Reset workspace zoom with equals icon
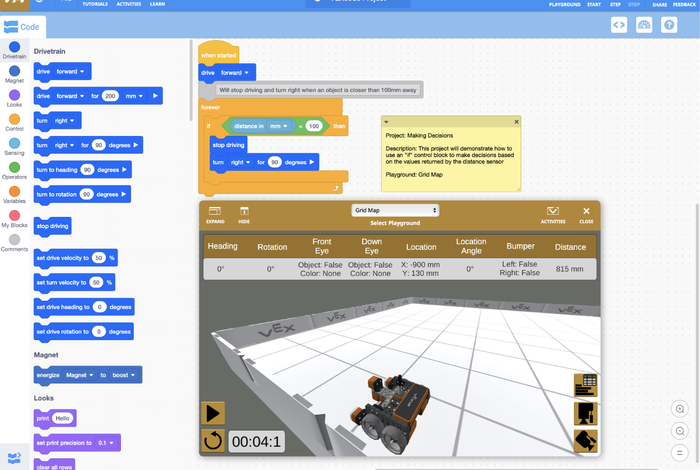The width and height of the screenshot is (700, 470). [x=679, y=453]
